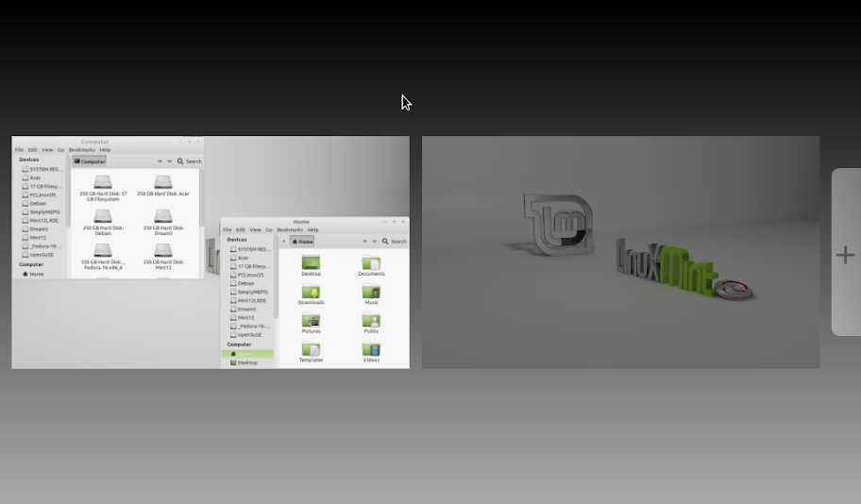Click Search magnifier in Home window
Image resolution: width=861 pixels, height=504 pixels.
tap(385, 241)
